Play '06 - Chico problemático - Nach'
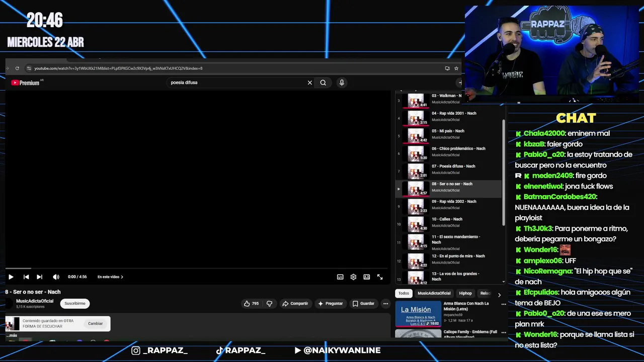Screen dimensions: 644x362 pyautogui.click(x=448, y=152)
